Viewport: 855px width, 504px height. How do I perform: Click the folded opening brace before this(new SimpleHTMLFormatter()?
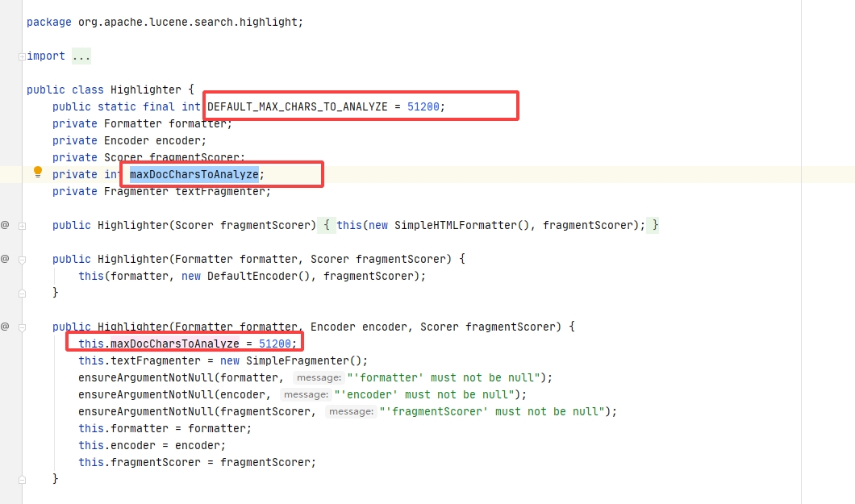pyautogui.click(x=327, y=225)
